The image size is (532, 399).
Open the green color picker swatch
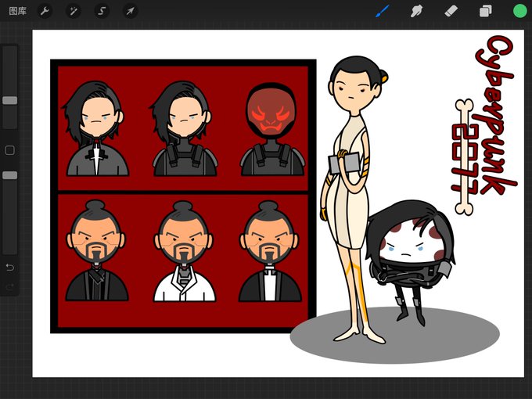tap(519, 11)
